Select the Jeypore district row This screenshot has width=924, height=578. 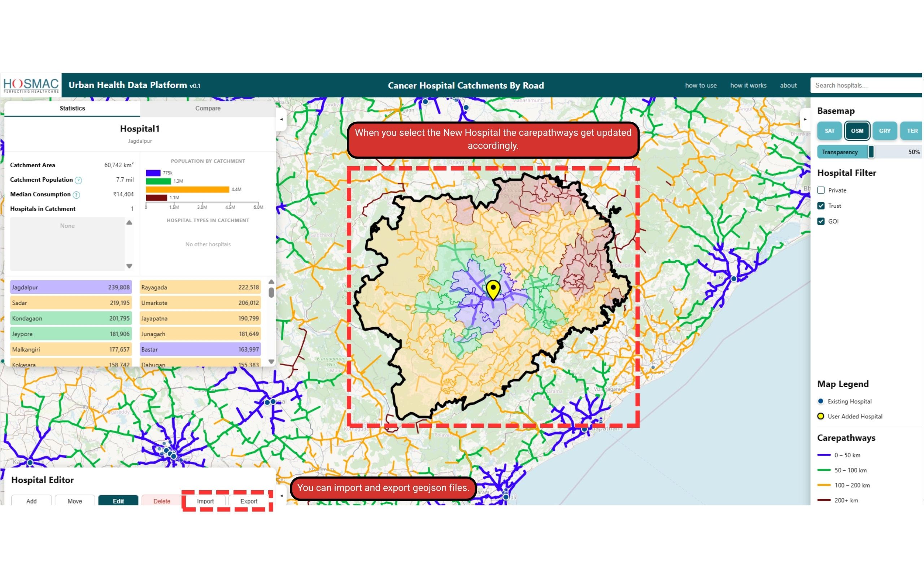coord(71,334)
